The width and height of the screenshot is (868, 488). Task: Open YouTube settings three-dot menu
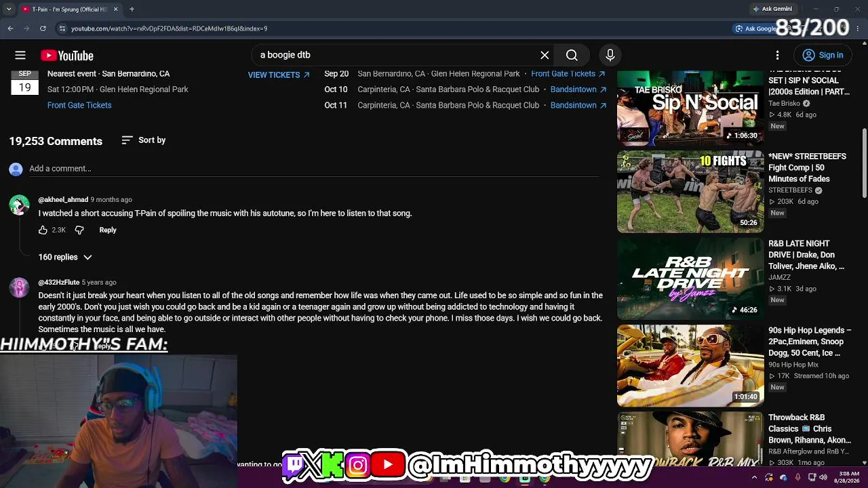coord(778,55)
